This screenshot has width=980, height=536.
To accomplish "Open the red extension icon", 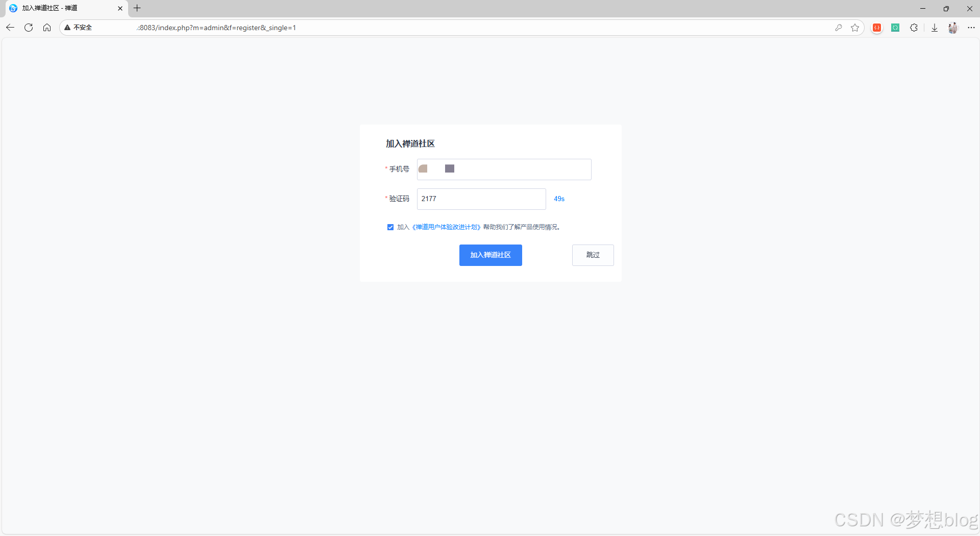I will [877, 28].
